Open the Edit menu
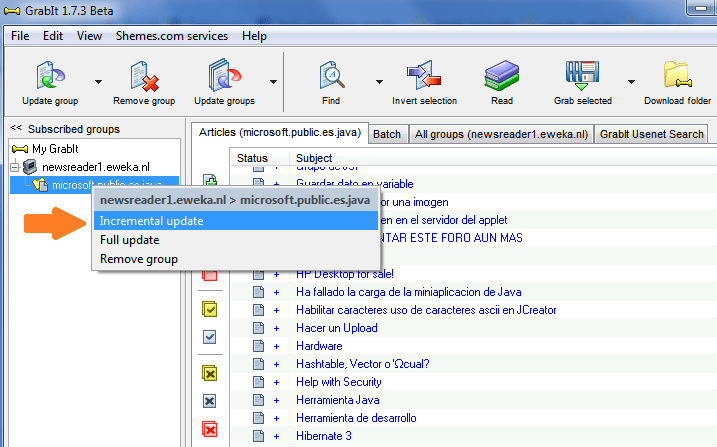Image resolution: width=717 pixels, height=447 pixels. [x=53, y=36]
